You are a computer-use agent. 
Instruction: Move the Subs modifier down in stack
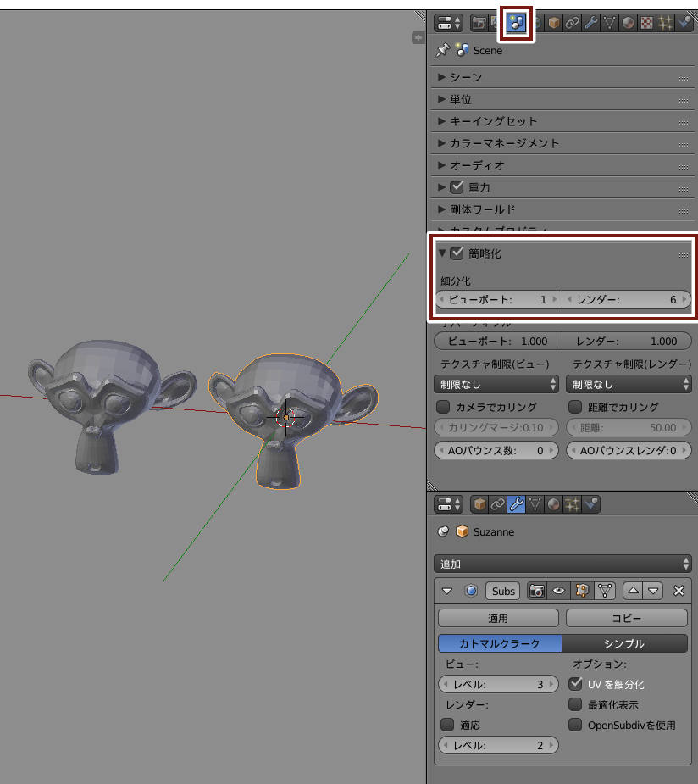point(653,591)
